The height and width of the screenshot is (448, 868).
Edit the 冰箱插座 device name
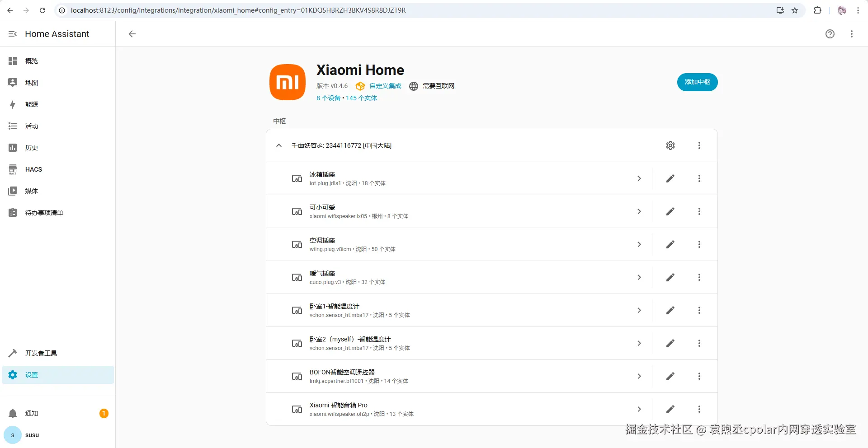[670, 178]
